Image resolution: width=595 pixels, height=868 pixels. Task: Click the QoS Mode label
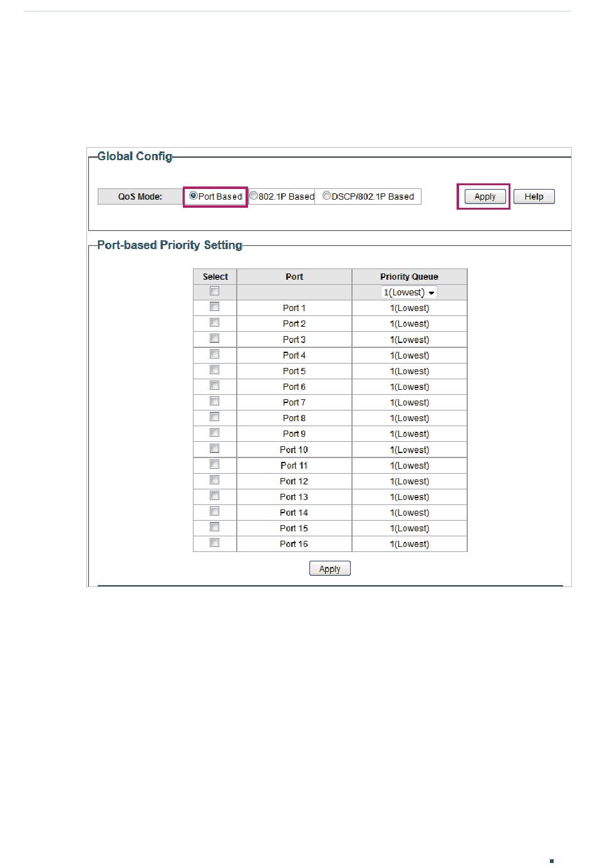point(140,197)
